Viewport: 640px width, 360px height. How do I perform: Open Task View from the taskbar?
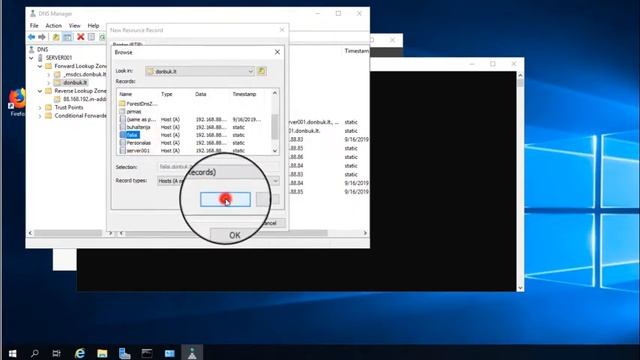(57, 353)
